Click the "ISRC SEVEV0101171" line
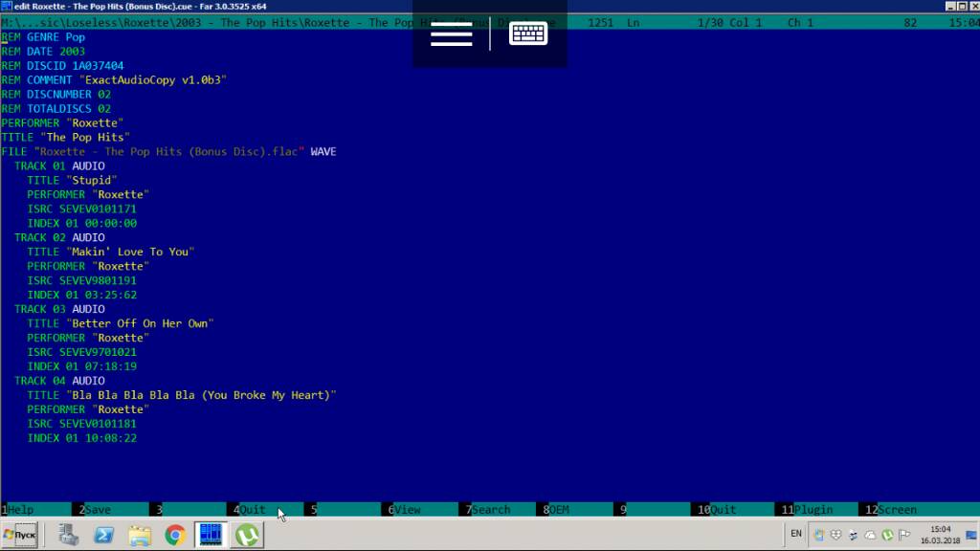 [82, 209]
